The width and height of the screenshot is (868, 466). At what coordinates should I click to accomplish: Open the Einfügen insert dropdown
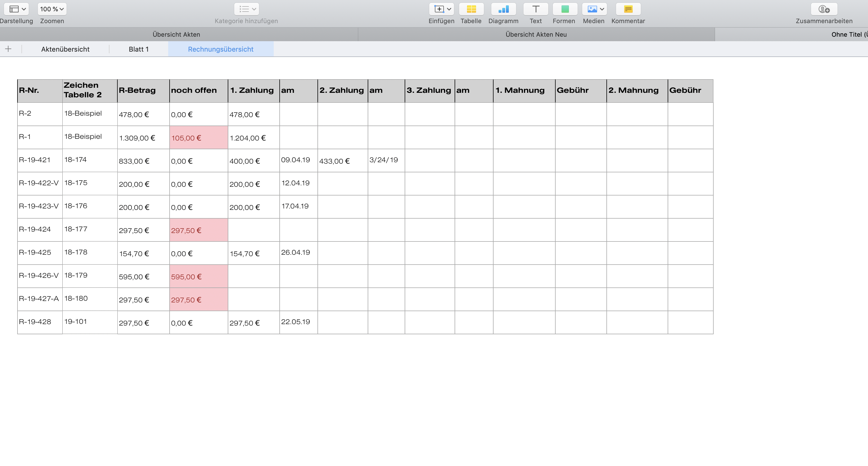[441, 9]
